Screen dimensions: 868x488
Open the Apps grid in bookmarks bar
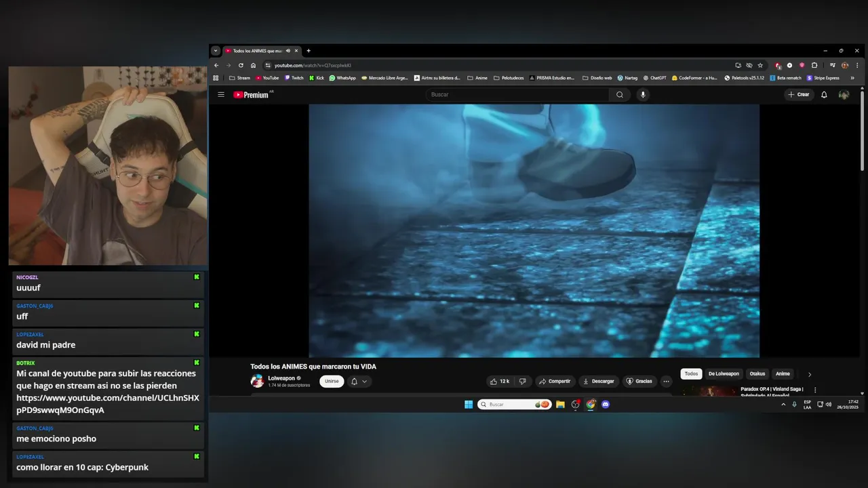click(x=216, y=78)
